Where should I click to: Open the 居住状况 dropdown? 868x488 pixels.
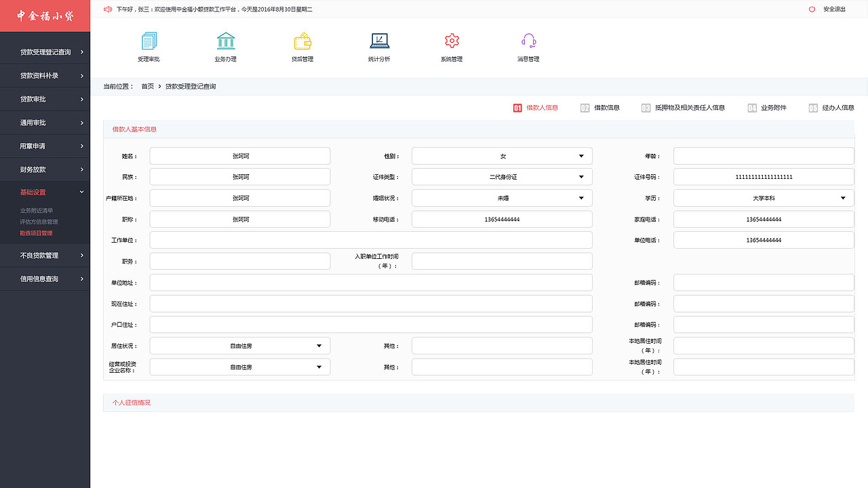pyautogui.click(x=240, y=346)
